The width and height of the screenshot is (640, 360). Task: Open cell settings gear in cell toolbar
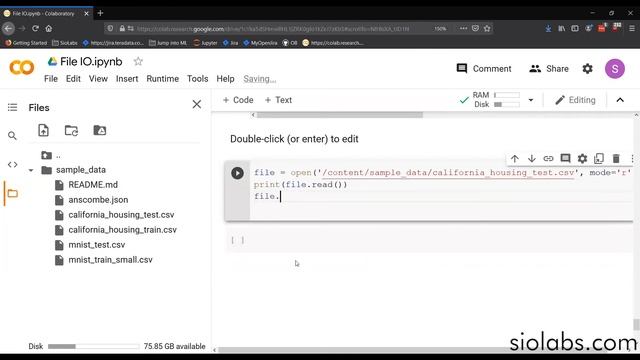pos(582,158)
